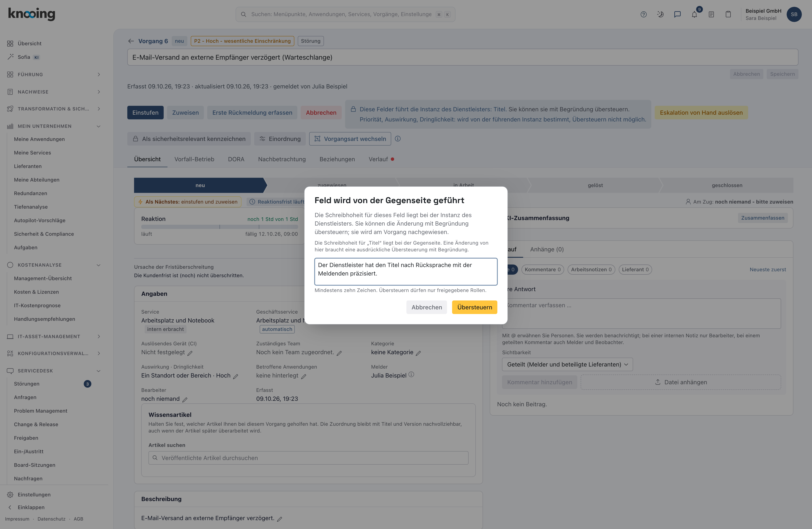
Task: Edit Zuständiges Team pencil icon
Action: coord(339,353)
